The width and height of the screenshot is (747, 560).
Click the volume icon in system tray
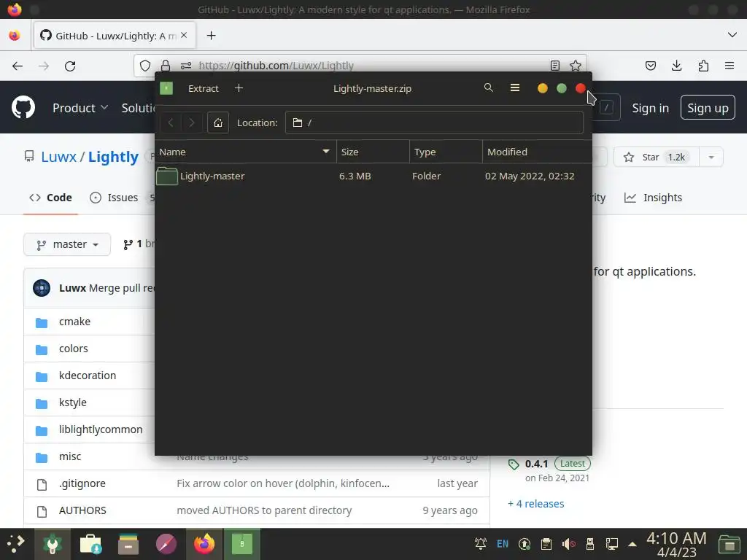point(568,544)
